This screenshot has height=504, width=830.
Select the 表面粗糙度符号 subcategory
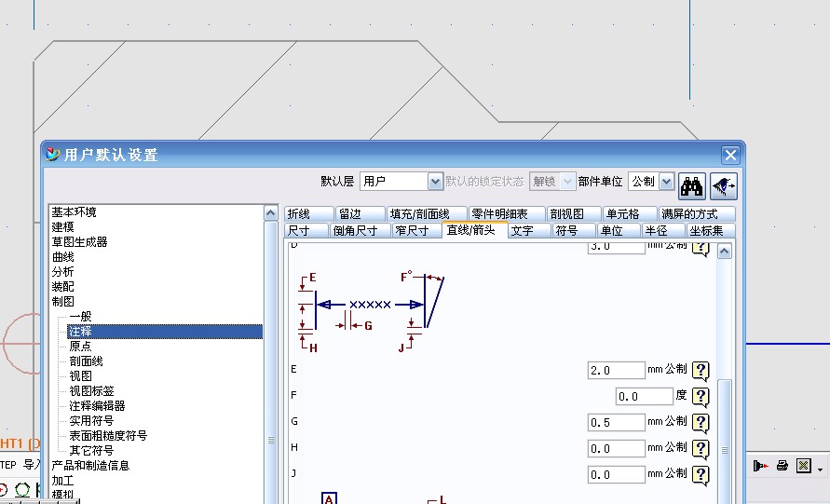coord(108,436)
